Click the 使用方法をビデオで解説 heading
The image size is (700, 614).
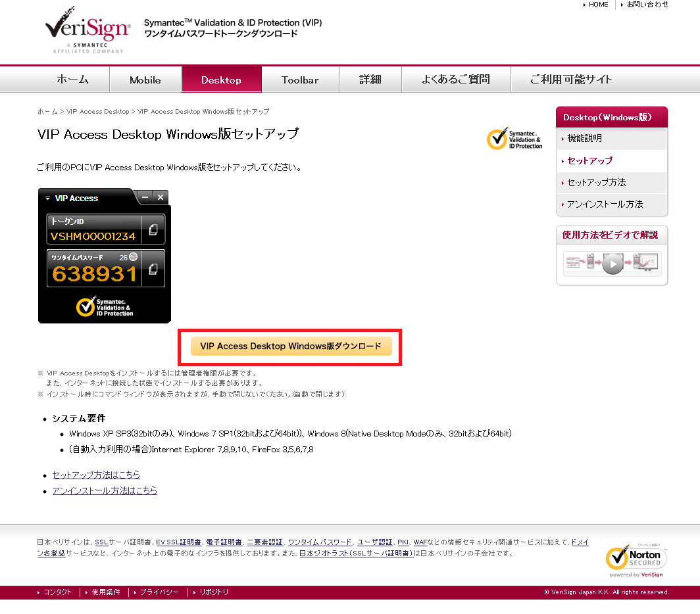pos(610,235)
